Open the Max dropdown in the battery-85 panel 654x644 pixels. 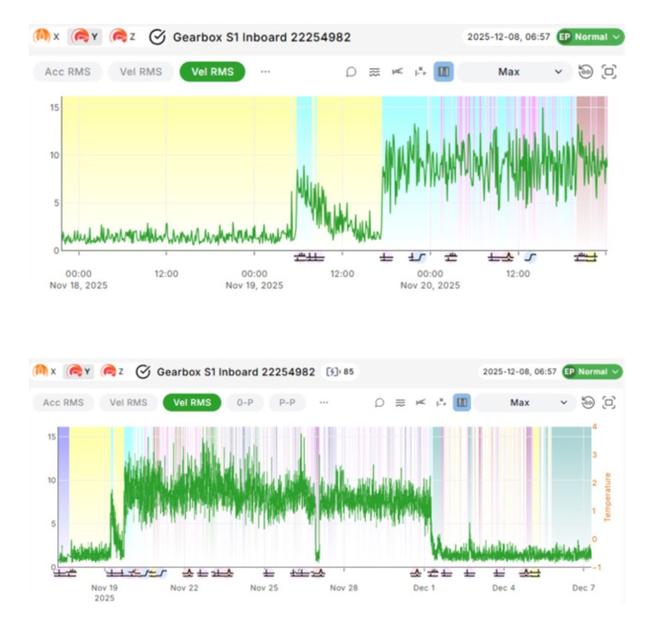tap(525, 403)
